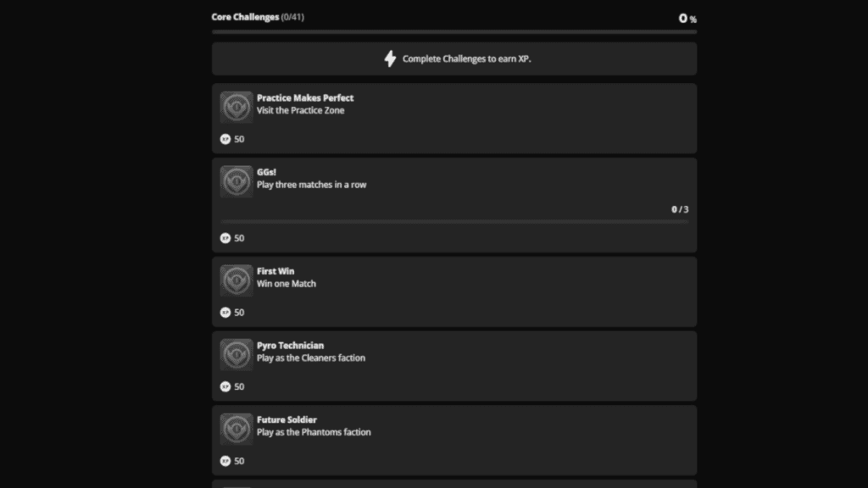This screenshot has width=868, height=488.
Task: Click the XP coin icon under First Win
Action: click(225, 313)
